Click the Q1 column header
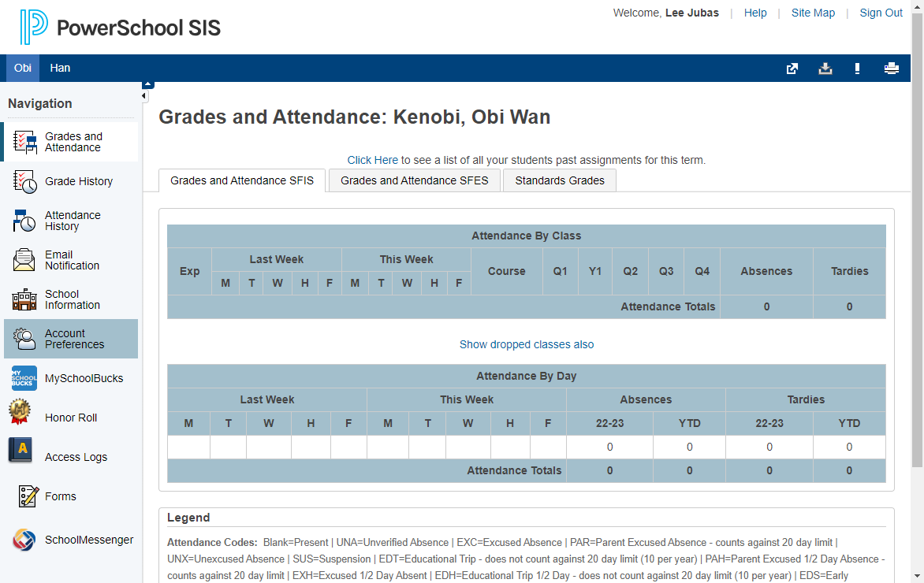 [560, 272]
